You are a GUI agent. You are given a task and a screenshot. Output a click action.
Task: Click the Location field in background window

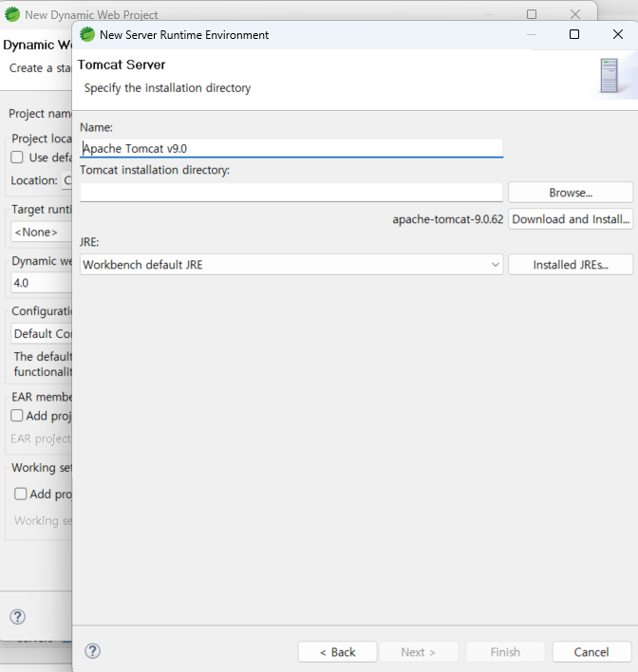coord(66,180)
